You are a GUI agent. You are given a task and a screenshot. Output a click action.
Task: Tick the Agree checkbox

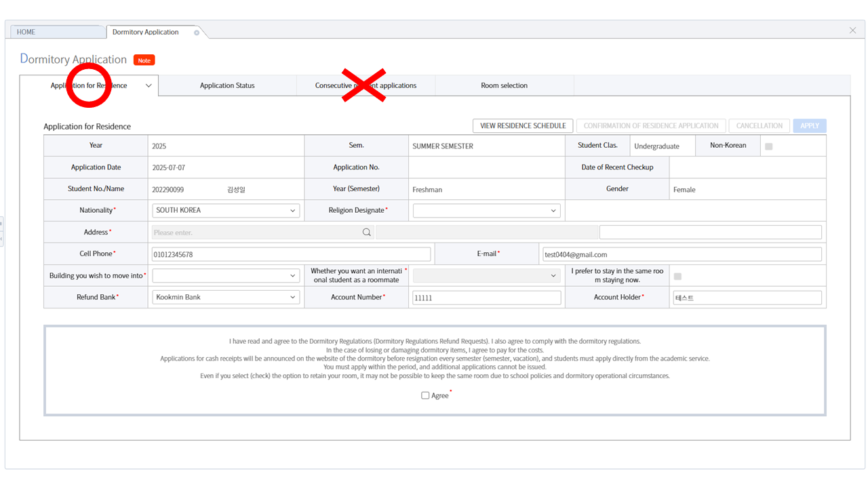pos(425,395)
